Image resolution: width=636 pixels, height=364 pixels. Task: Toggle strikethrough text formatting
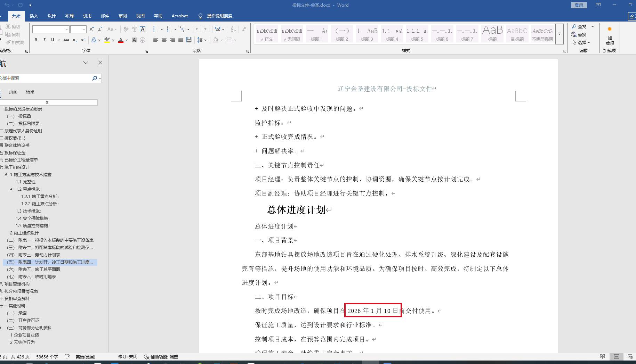pyautogui.click(x=66, y=40)
